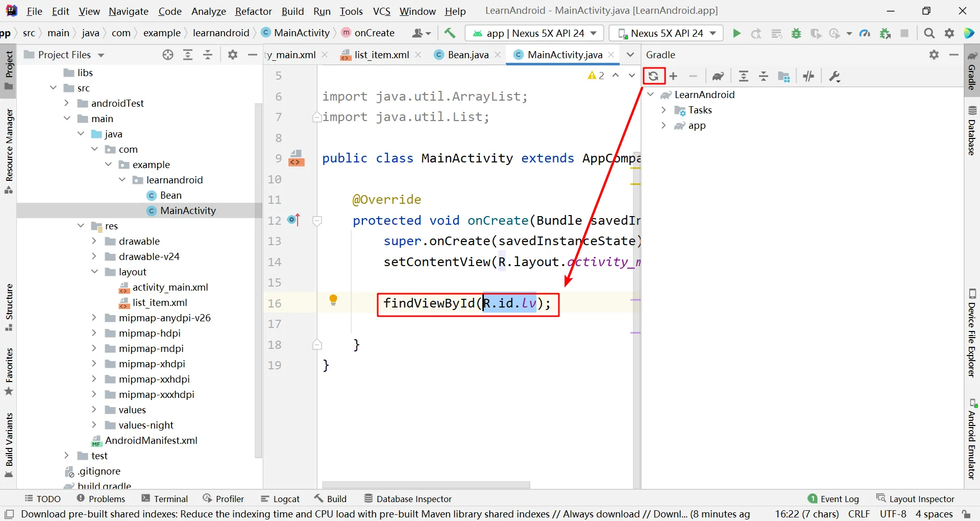Open the Terminal tool window

coord(165,499)
